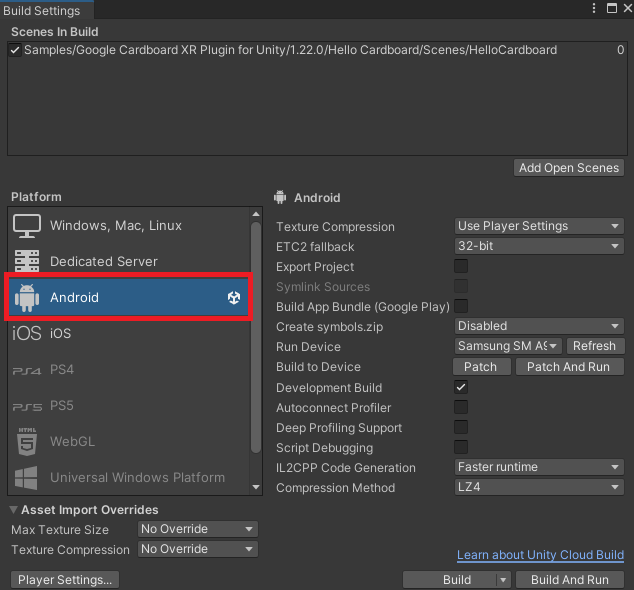
Task: Open the Max Texture Size dropdown
Action: coord(197,529)
